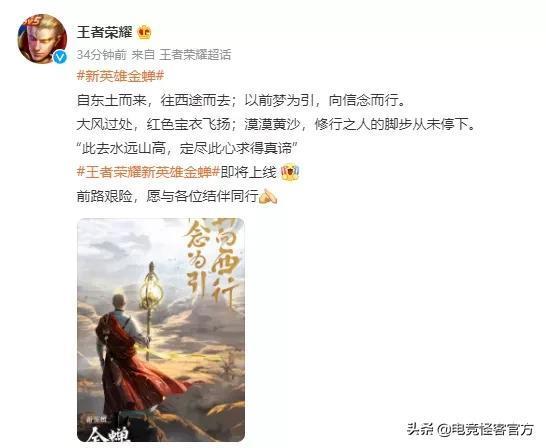Open the 王者荣耀 profile avatar

pos(42,39)
